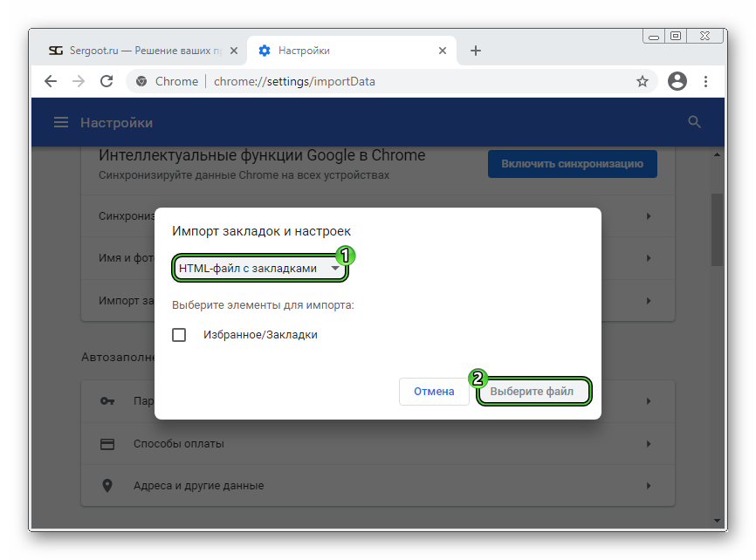Click the Выберите файл button
The height and width of the screenshot is (560, 756).
click(x=533, y=392)
